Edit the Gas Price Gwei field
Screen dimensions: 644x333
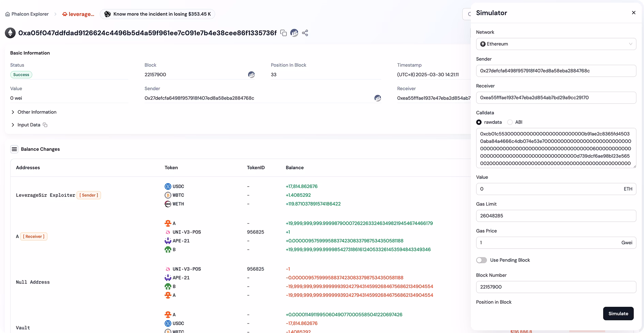pyautogui.click(x=556, y=243)
